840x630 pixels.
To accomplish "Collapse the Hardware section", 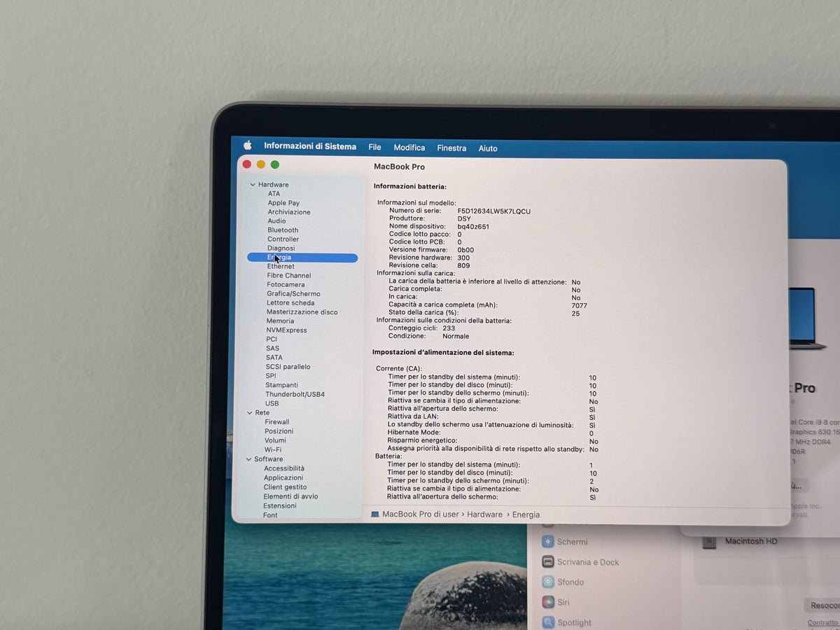I will tap(253, 185).
